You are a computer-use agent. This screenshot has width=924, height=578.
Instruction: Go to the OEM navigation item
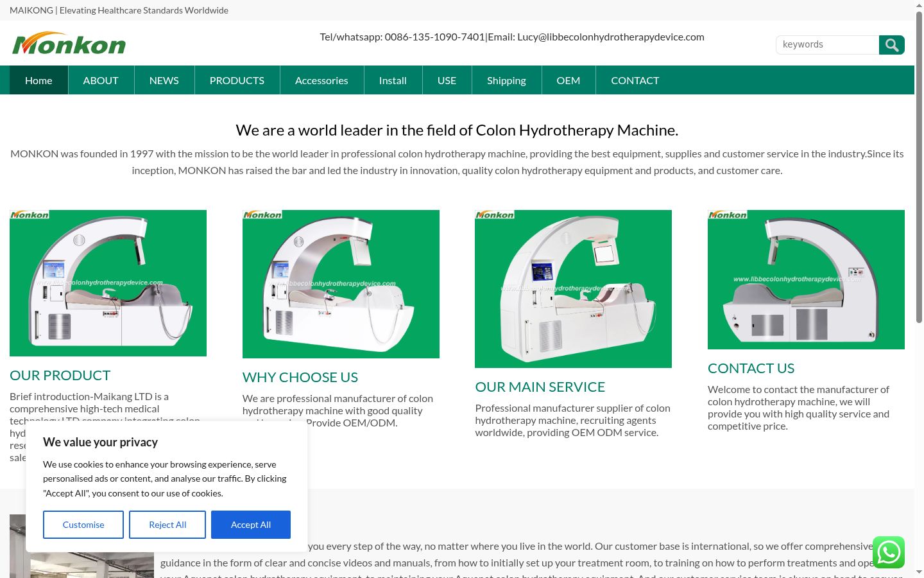pos(568,80)
